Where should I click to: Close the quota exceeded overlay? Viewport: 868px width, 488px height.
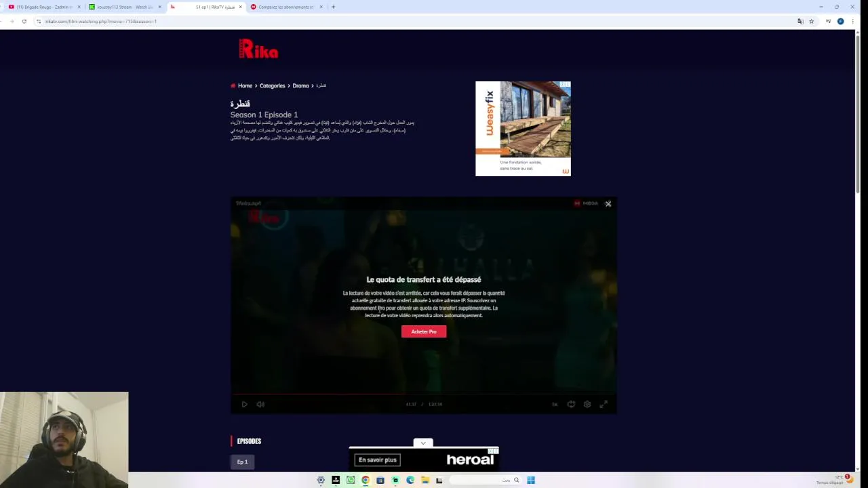pyautogui.click(x=608, y=203)
